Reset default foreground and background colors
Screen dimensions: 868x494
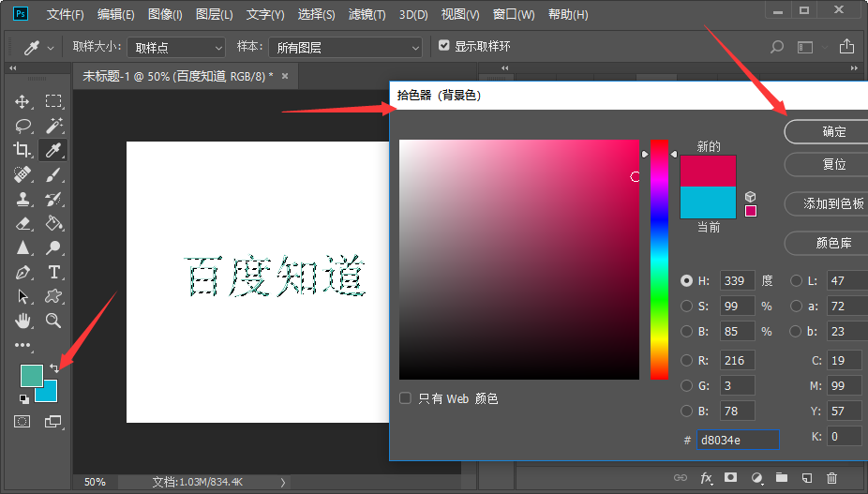[23, 398]
